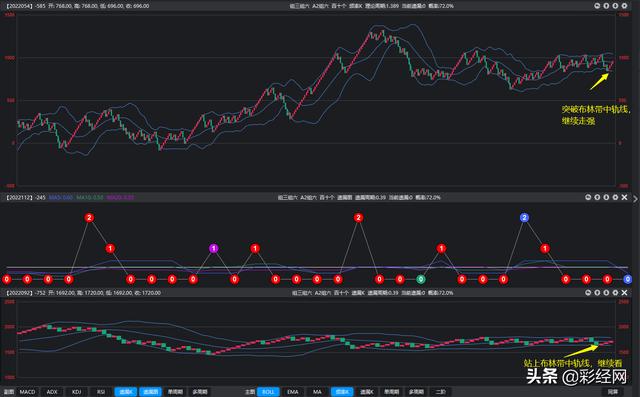Click blue MA5 legend in middle header
The height and width of the screenshot is (397, 640).
60,197
